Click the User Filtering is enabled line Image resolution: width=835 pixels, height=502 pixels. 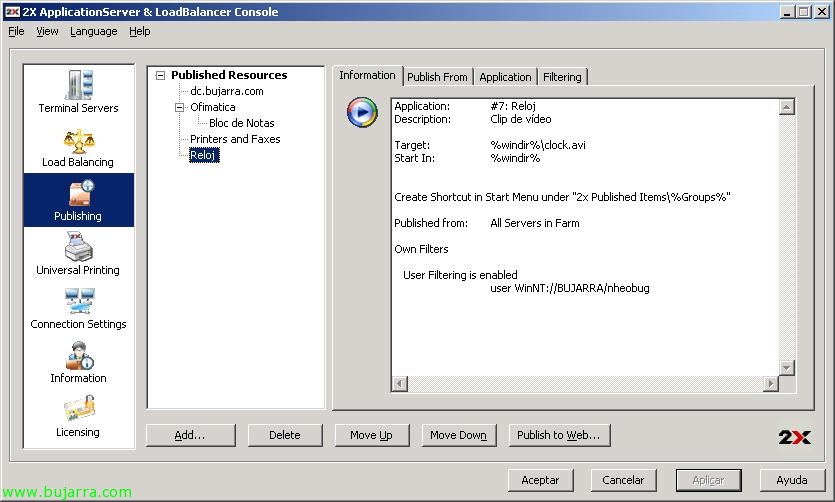pyautogui.click(x=460, y=275)
